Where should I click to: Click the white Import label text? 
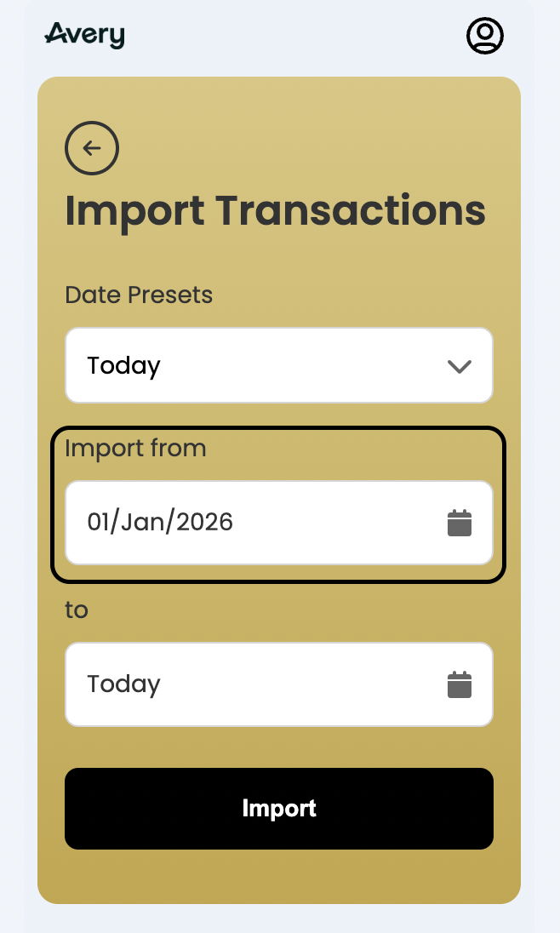tap(279, 809)
